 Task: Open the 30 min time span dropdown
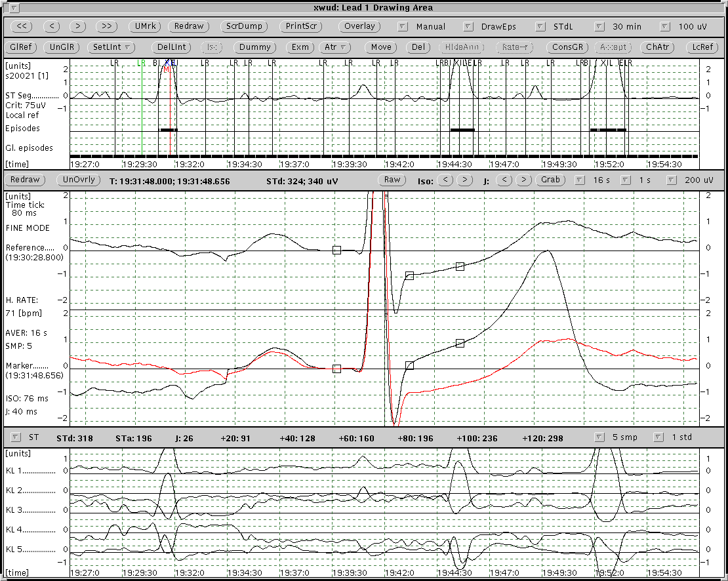[599, 27]
